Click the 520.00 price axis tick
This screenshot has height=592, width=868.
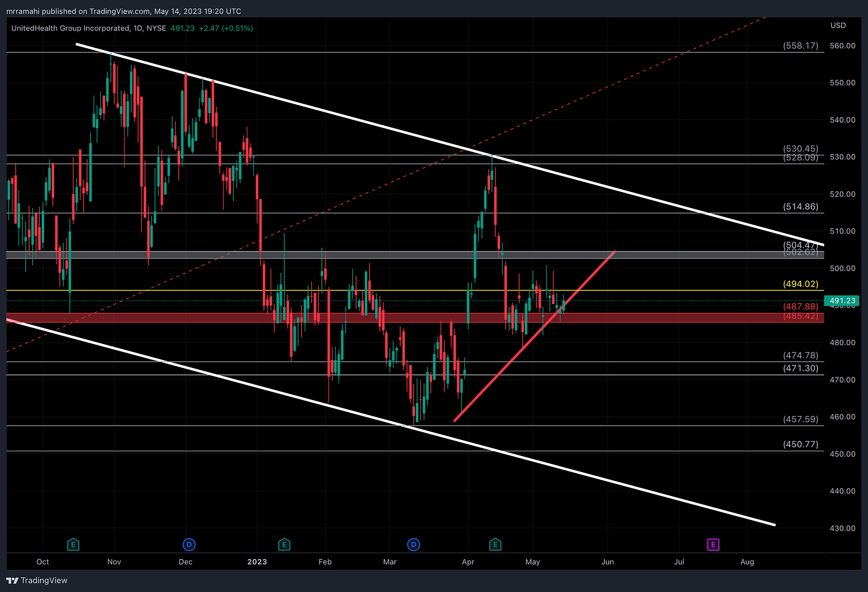[842, 194]
